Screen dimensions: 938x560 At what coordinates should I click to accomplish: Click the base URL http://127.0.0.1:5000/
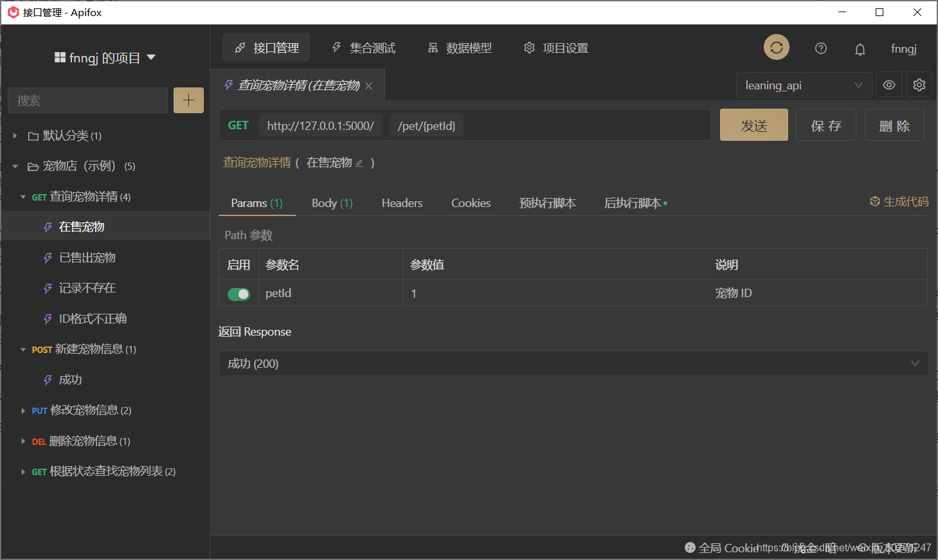(x=320, y=125)
